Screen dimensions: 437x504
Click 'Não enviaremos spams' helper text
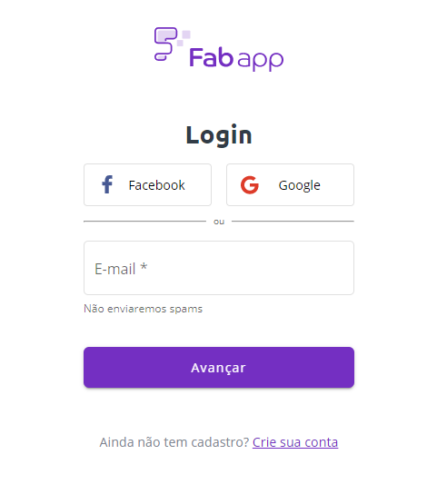[x=144, y=309]
